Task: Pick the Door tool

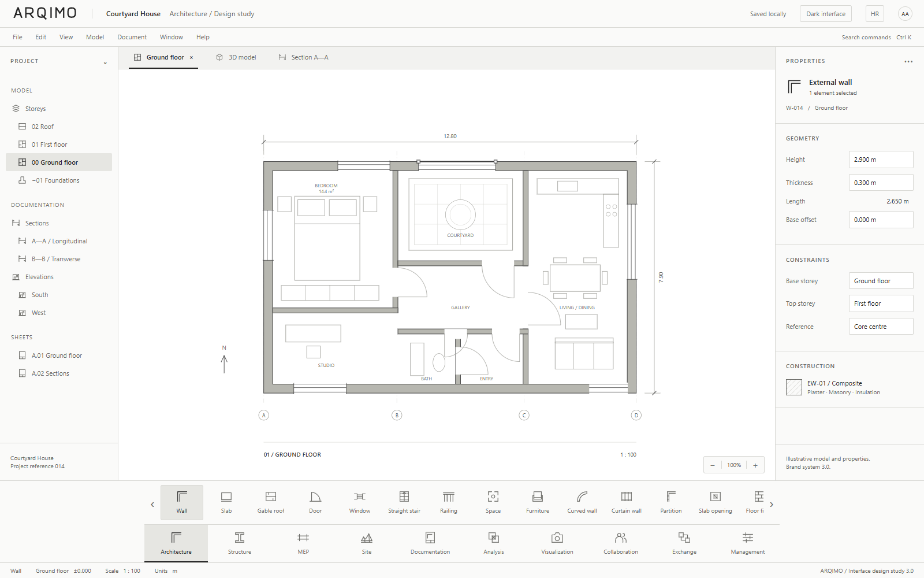Action: point(315,502)
